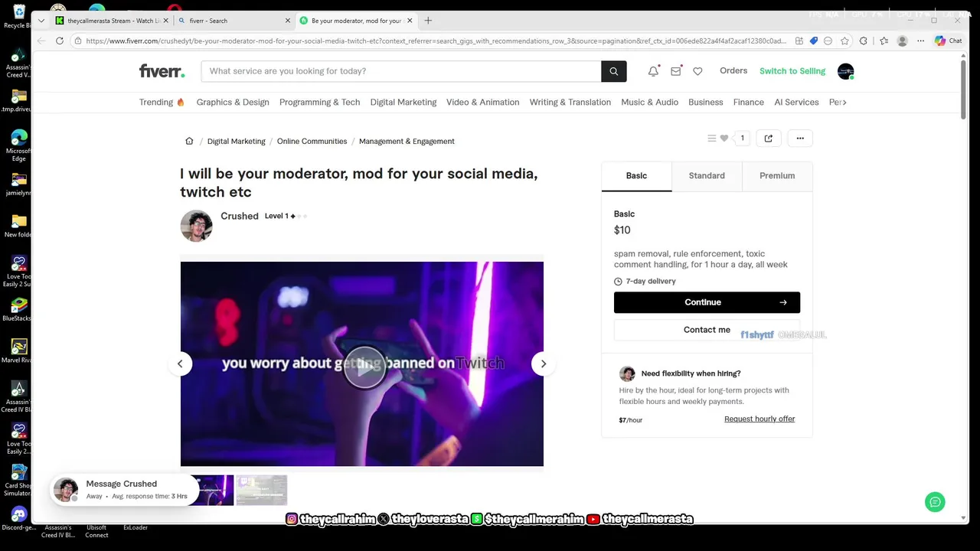Viewport: 980px width, 551px height.
Task: Focus the Fiverr search input field
Action: pyautogui.click(x=401, y=71)
